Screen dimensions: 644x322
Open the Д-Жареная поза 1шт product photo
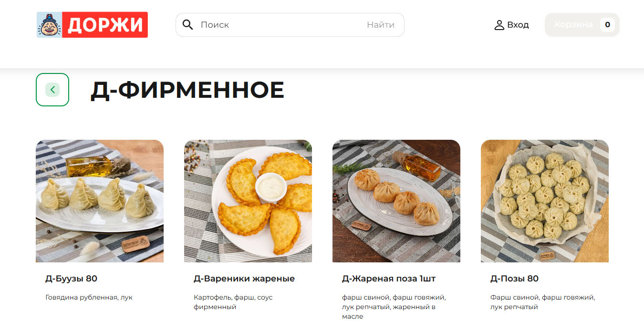[x=396, y=201]
